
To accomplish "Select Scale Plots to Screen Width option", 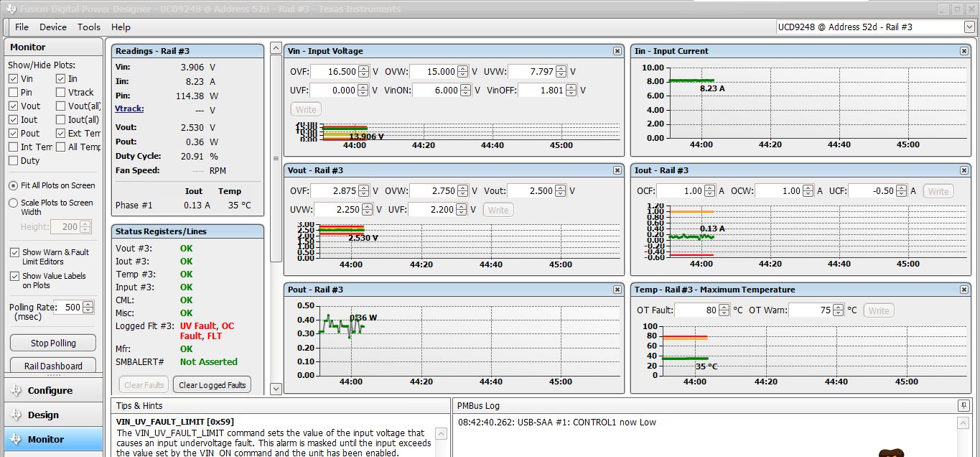I will tap(13, 203).
